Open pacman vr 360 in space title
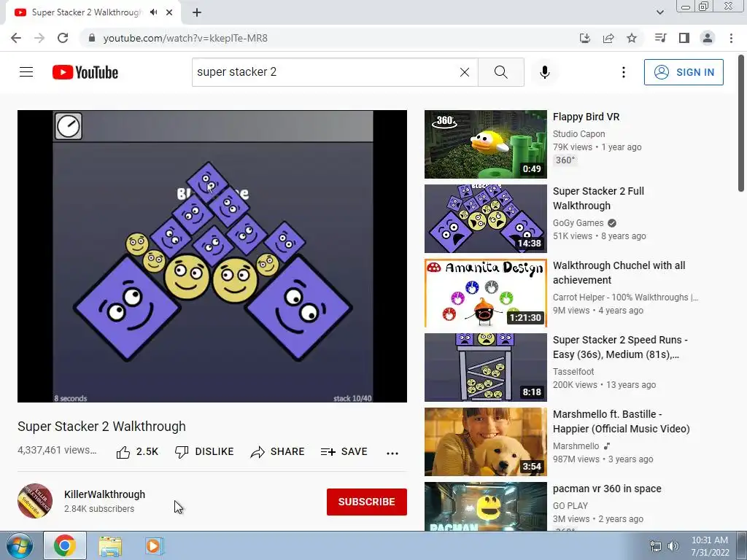Viewport: 747px width, 560px height. pos(607,489)
